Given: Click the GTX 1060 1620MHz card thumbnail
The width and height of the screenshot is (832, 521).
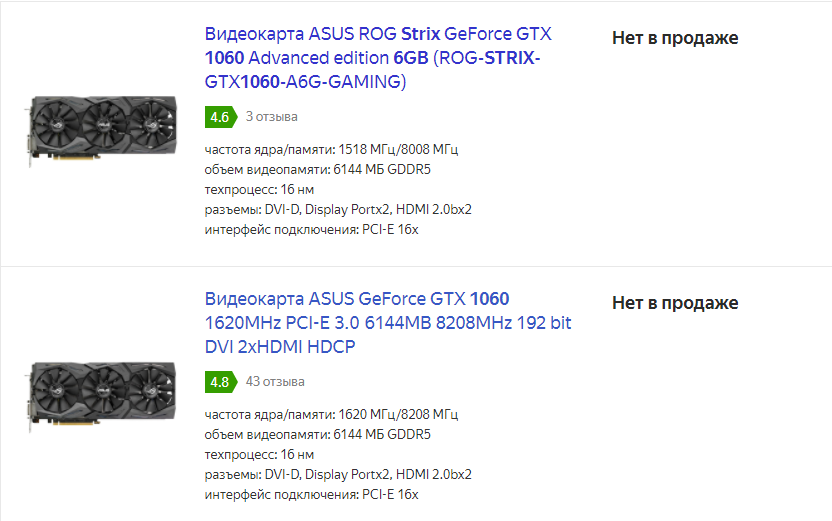Looking at the screenshot, I should tap(101, 394).
